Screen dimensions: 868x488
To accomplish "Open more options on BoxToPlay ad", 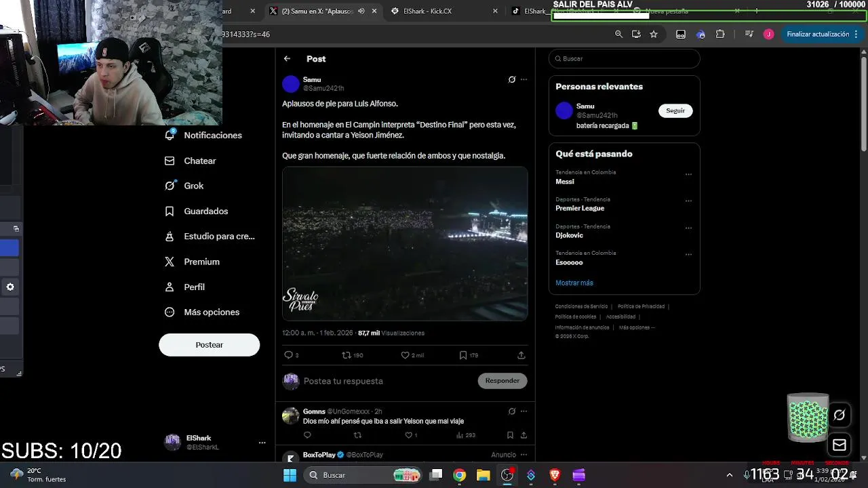I will tap(524, 455).
